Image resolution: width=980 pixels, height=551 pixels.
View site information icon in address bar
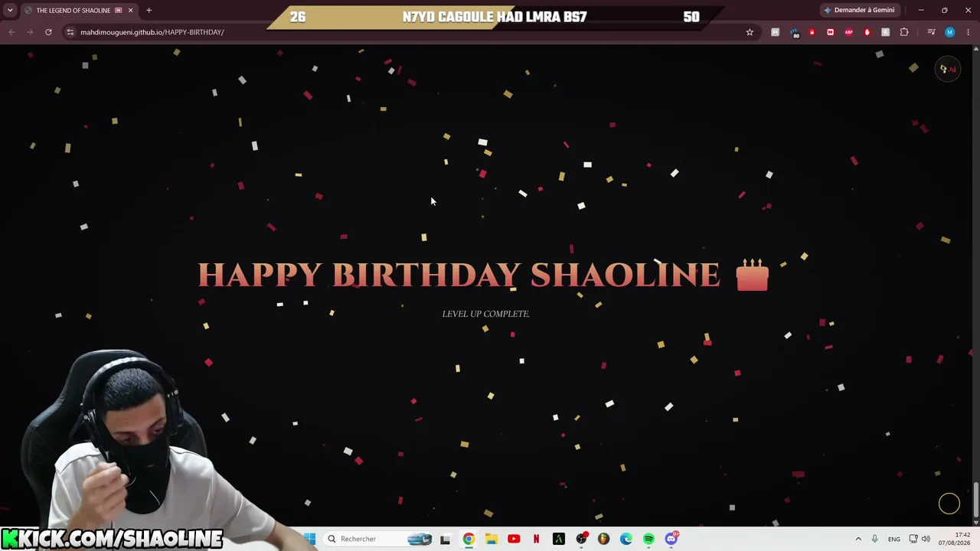(x=70, y=32)
